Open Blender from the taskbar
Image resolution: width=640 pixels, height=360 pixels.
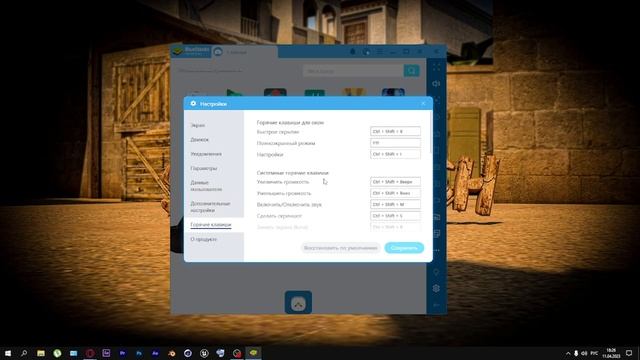click(x=172, y=353)
